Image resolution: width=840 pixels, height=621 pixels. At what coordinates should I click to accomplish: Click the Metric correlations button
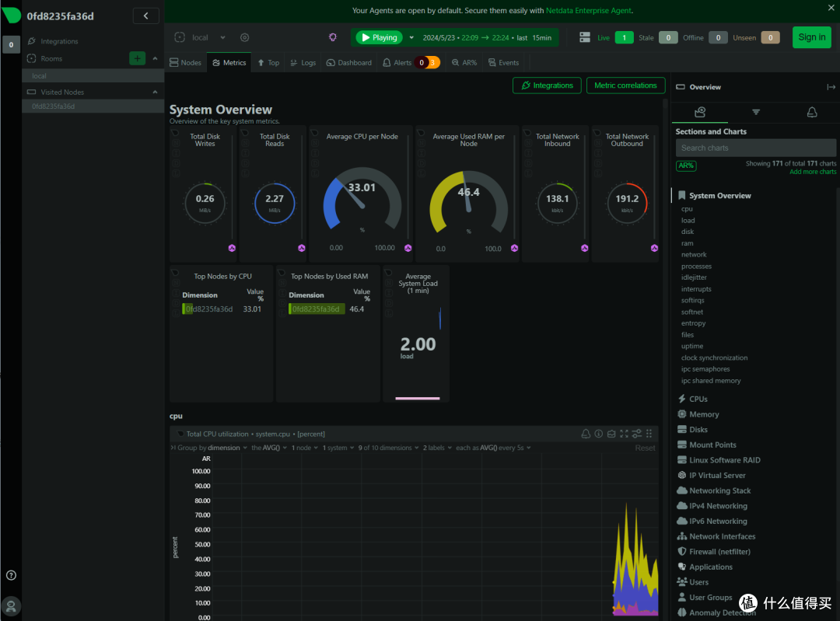[626, 85]
